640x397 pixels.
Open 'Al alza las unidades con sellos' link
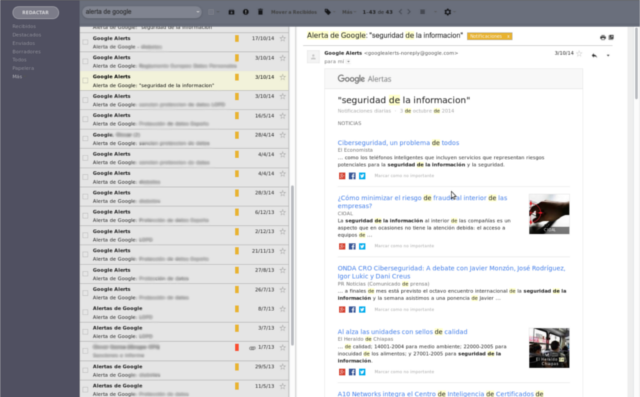[x=402, y=332]
